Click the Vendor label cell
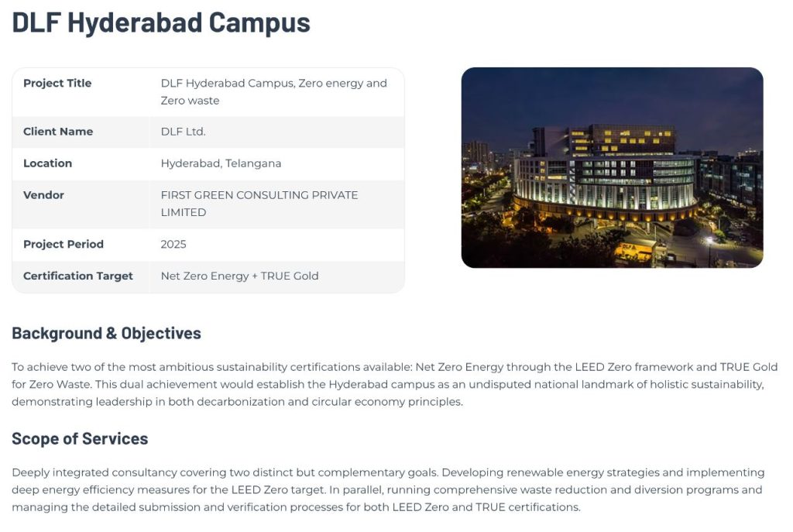 43,195
